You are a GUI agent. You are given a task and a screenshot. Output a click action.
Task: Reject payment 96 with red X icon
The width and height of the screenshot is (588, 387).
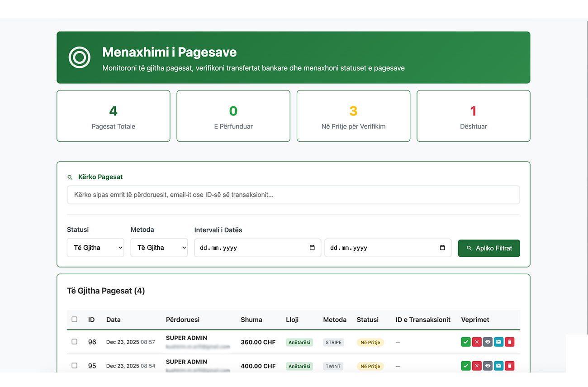pyautogui.click(x=477, y=342)
